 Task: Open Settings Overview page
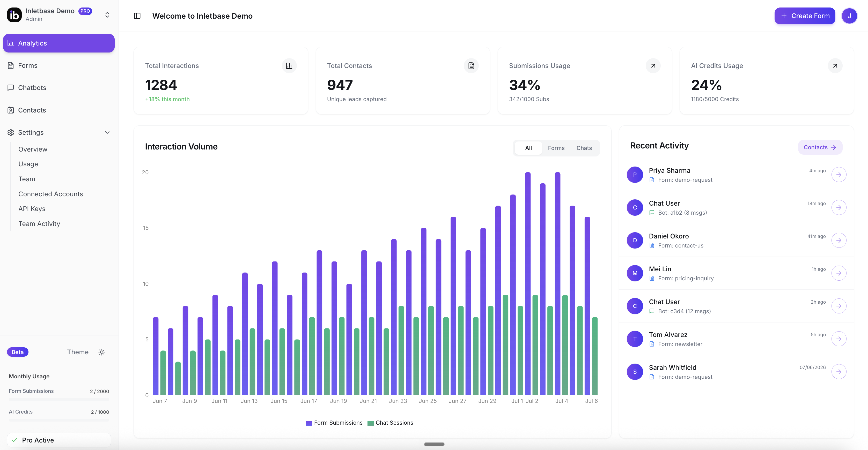coord(33,149)
